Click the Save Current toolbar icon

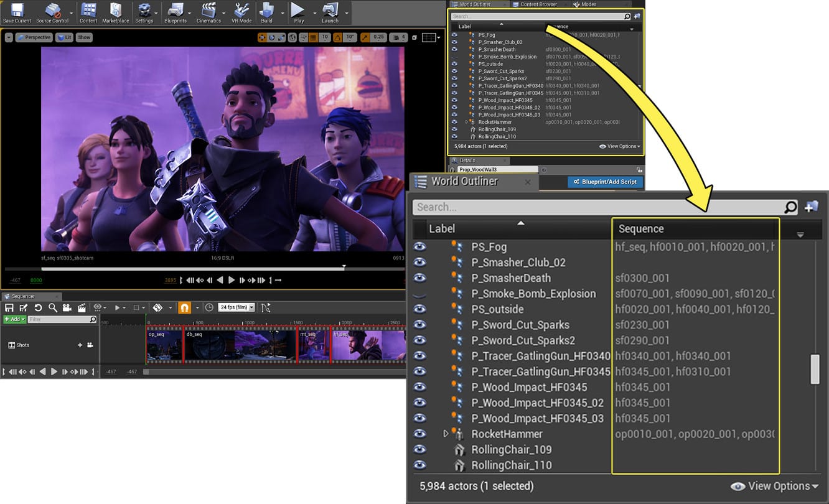click(x=17, y=11)
